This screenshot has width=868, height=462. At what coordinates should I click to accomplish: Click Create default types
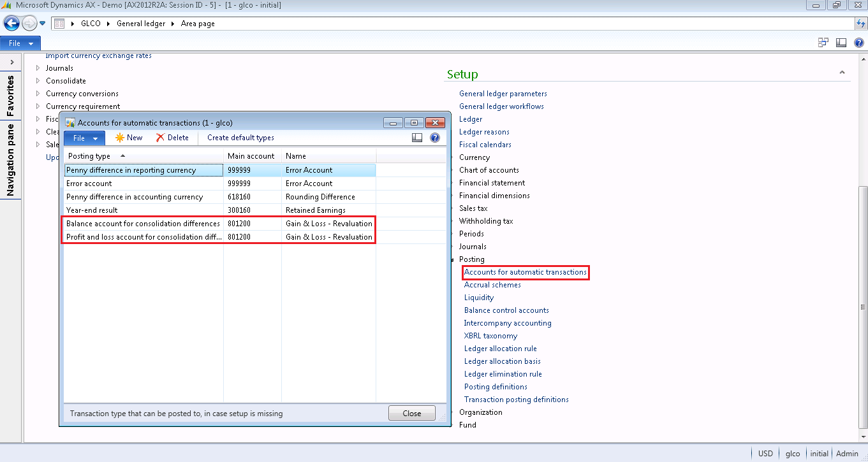pyautogui.click(x=240, y=138)
